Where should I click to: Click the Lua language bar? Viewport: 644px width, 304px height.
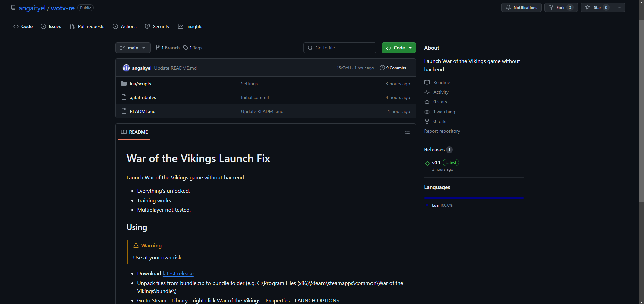coord(474,198)
